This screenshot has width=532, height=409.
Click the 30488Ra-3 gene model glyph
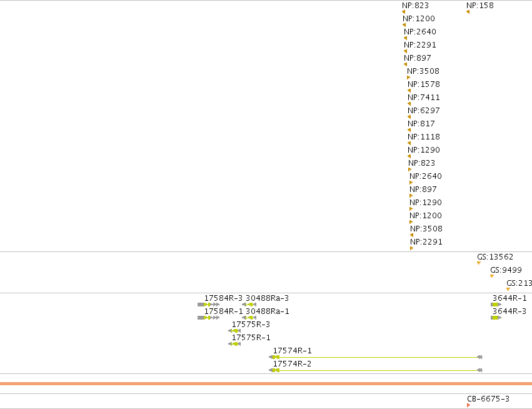[249, 305]
